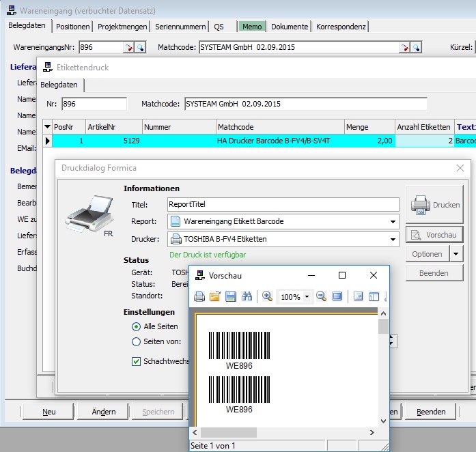This screenshot has width=476, height=452.
Task: Click the binoculars search icon in Vorschau
Action: (x=247, y=296)
